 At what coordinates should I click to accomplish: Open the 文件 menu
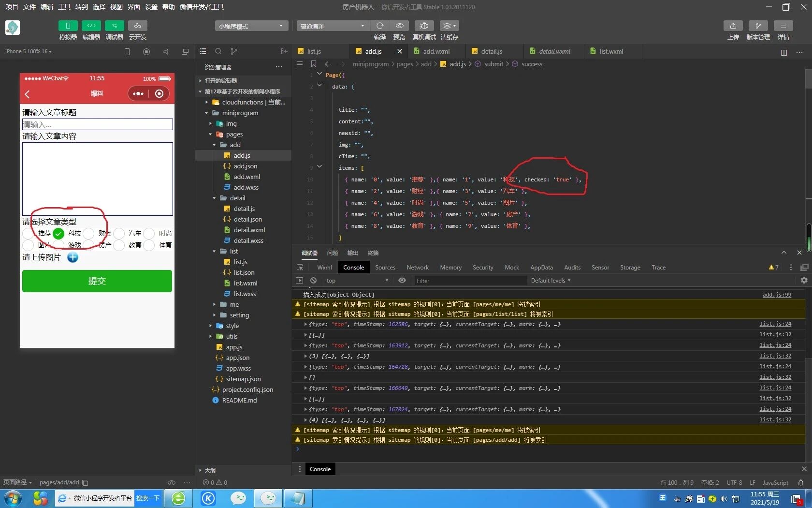click(x=29, y=7)
